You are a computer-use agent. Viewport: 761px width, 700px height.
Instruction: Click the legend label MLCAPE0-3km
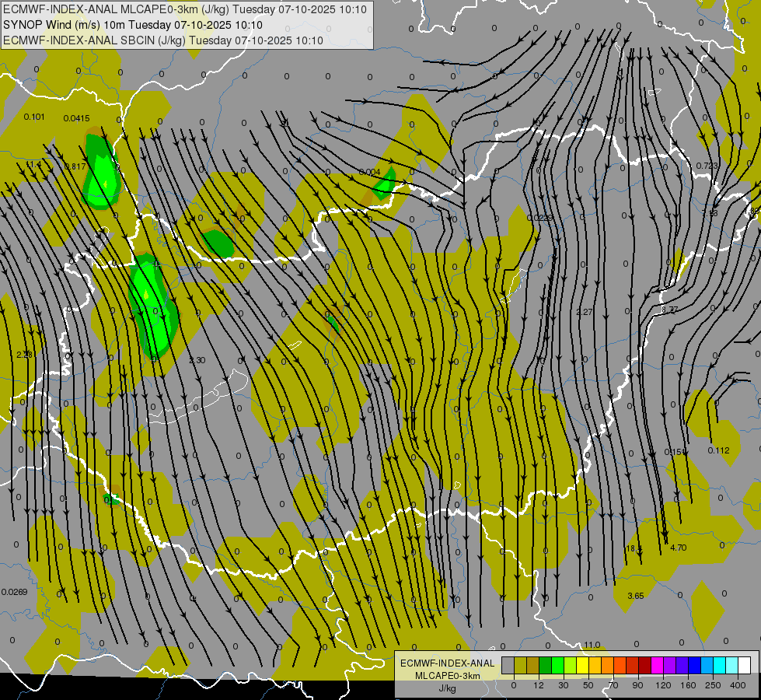point(448,676)
